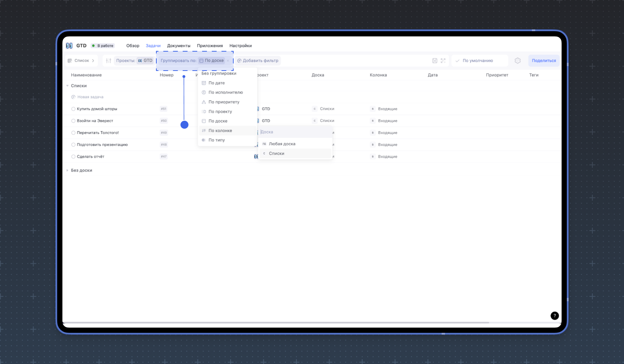Click 'Добавить фильтр' button
This screenshot has width=624, height=364.
(x=258, y=61)
